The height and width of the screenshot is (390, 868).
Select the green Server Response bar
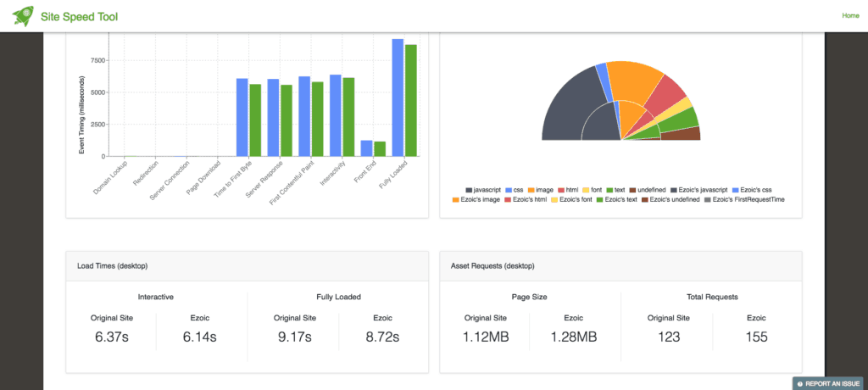[286, 120]
